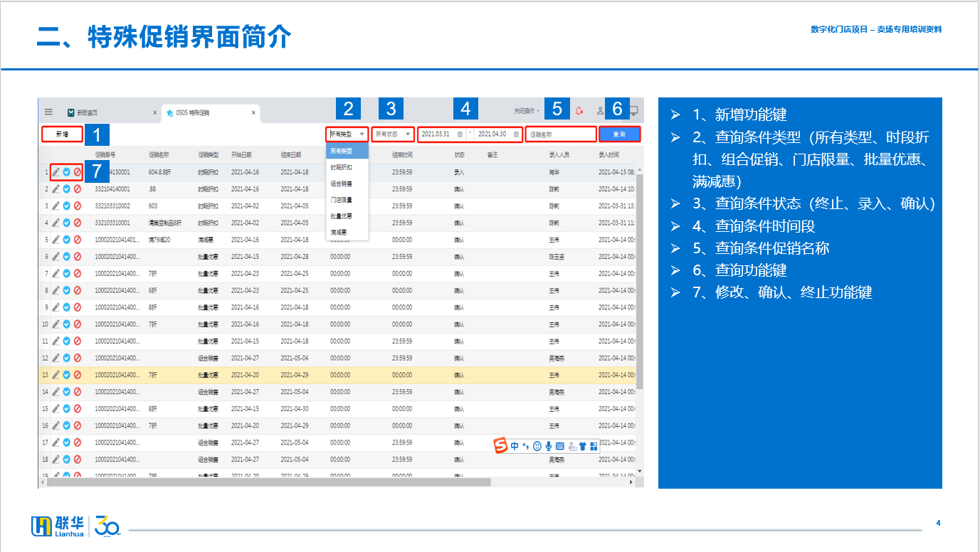Click terminate icon for 满79减20 row
This screenshot has height=552, width=980.
click(x=78, y=239)
